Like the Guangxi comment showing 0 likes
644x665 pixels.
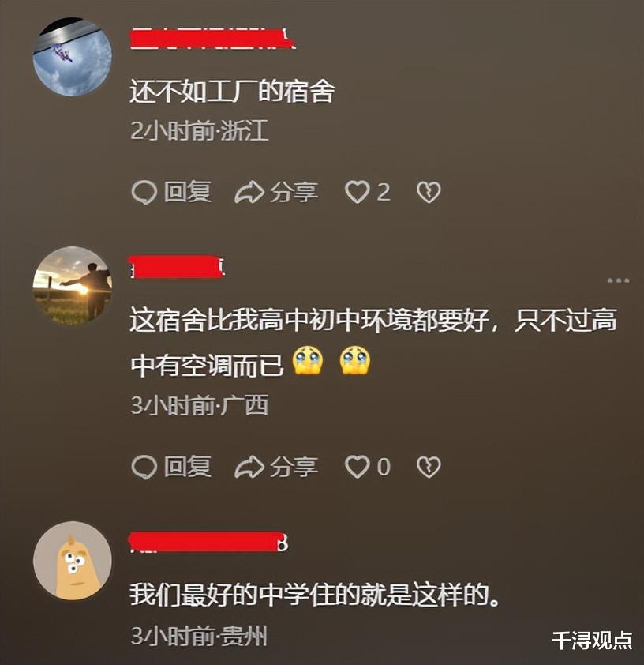point(357,468)
